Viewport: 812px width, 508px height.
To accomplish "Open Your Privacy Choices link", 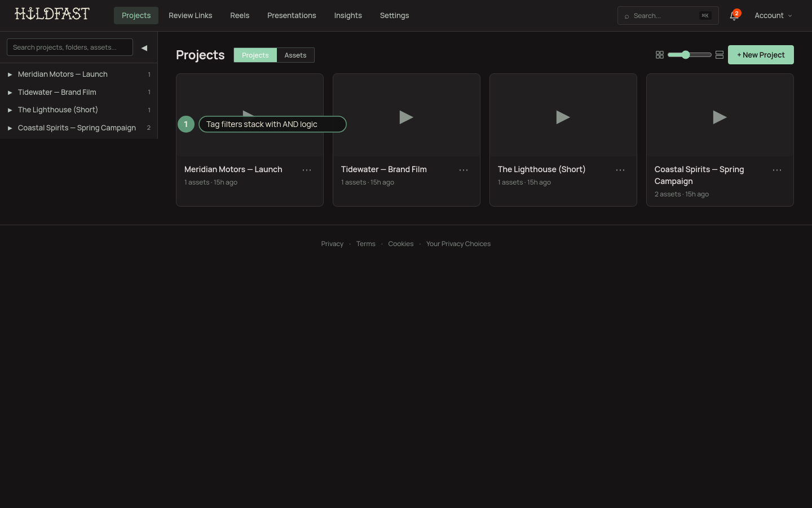I will pyautogui.click(x=458, y=244).
